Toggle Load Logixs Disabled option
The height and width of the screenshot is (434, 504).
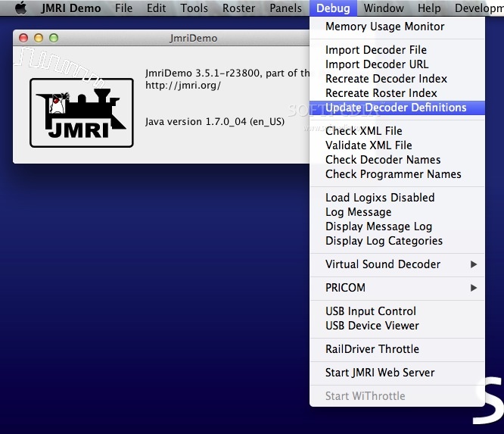[397, 198]
